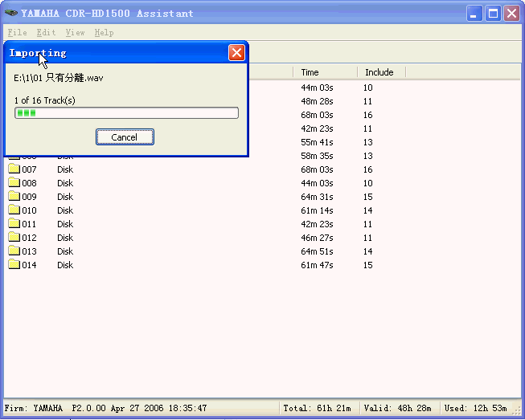Click the file path E:\1\01 只有分離.wav
The height and width of the screenshot is (420, 525).
click(58, 78)
